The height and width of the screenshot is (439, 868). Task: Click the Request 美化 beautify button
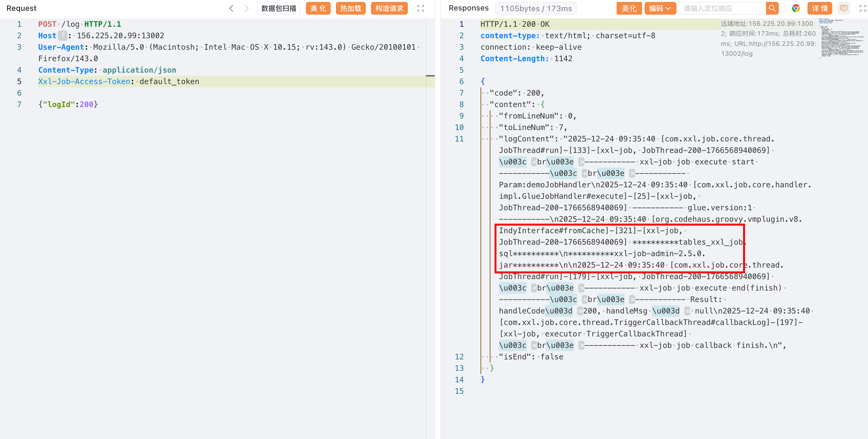(318, 8)
